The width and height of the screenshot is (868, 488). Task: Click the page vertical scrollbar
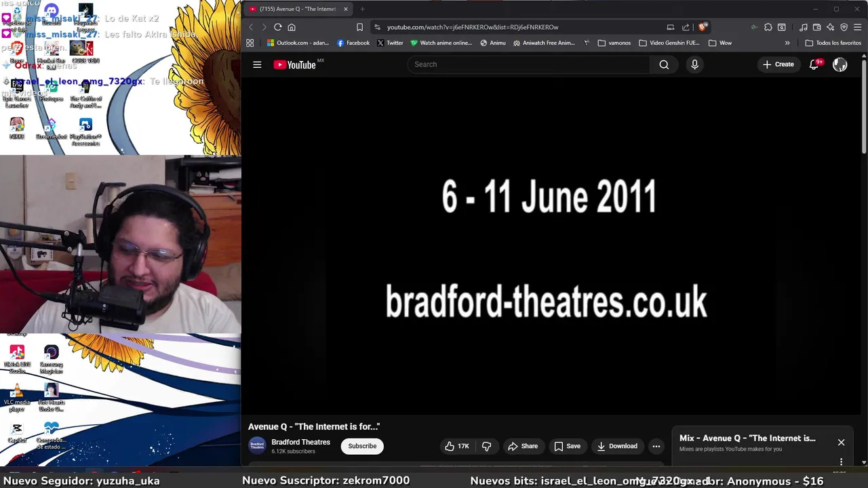(864, 108)
